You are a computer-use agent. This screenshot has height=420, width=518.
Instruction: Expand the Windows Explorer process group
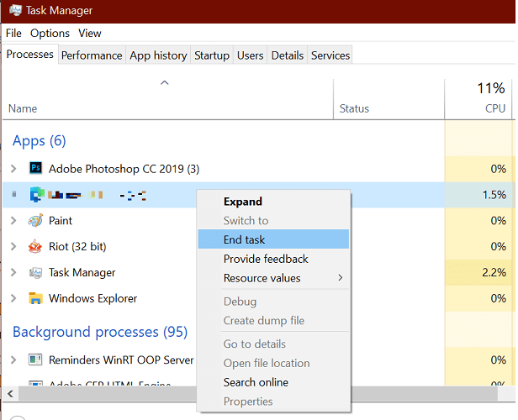(x=13, y=298)
